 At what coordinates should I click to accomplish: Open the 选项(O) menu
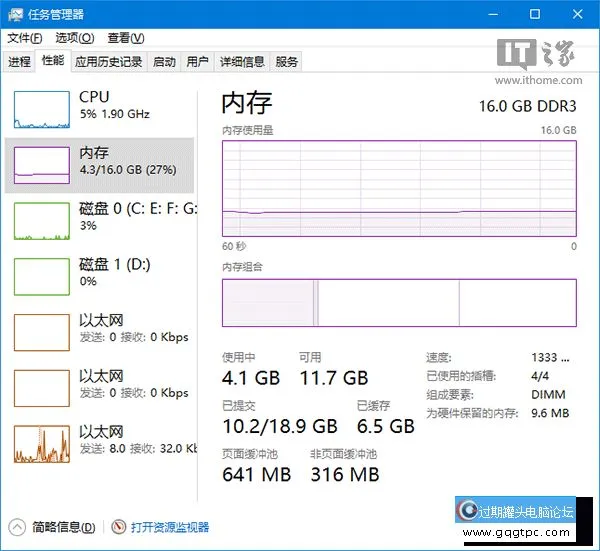point(74,38)
